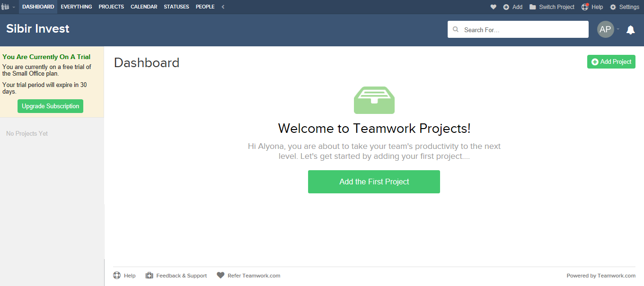
Task: Click the 'Dashboard' page heading
Action: [x=147, y=63]
